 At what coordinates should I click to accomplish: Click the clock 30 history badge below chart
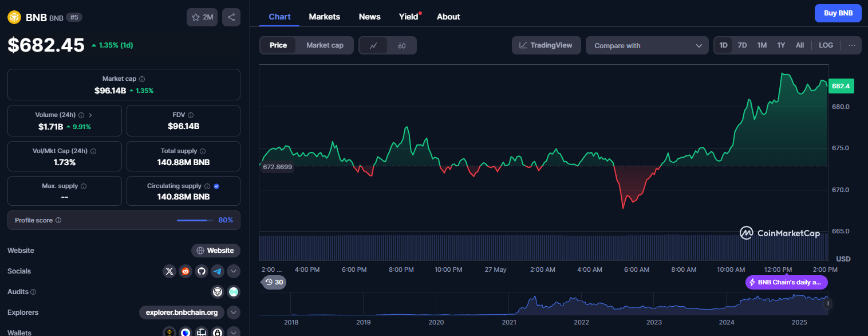click(274, 282)
